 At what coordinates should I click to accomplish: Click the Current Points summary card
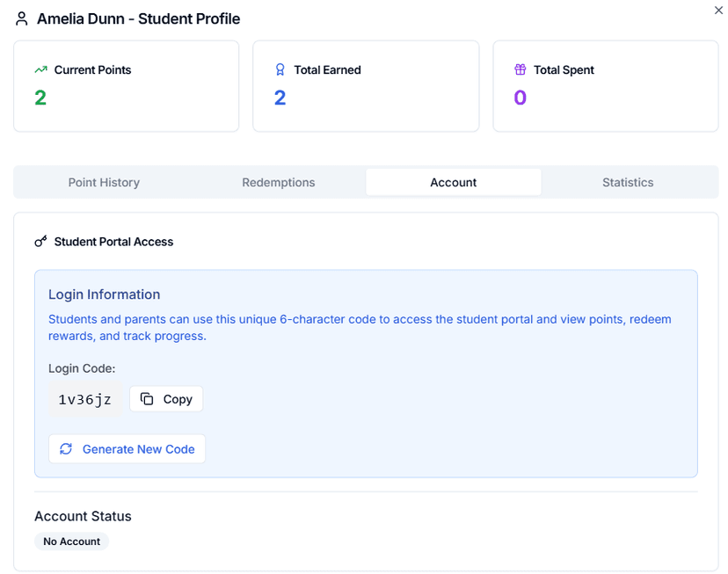click(126, 85)
